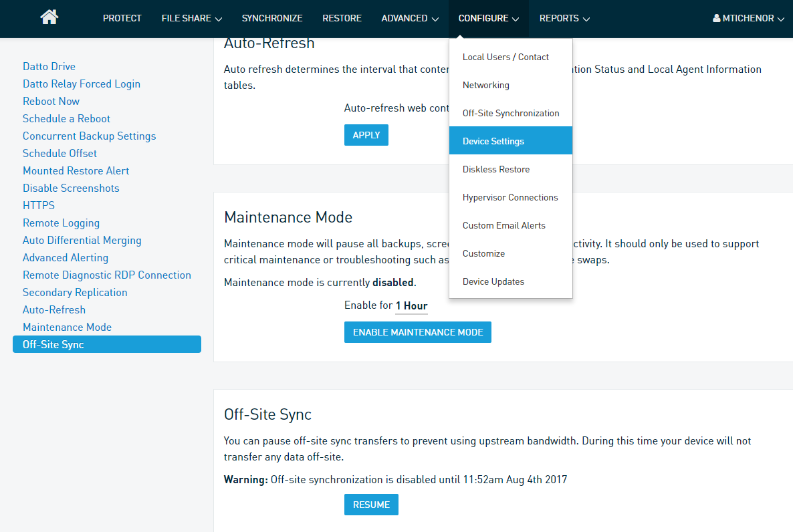Choose Custom Email Alerts menu item
The height and width of the screenshot is (532, 793).
(x=504, y=225)
